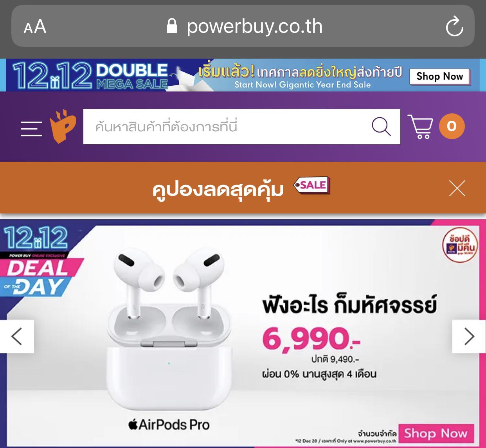Advance to the next carousel slide

469,336
